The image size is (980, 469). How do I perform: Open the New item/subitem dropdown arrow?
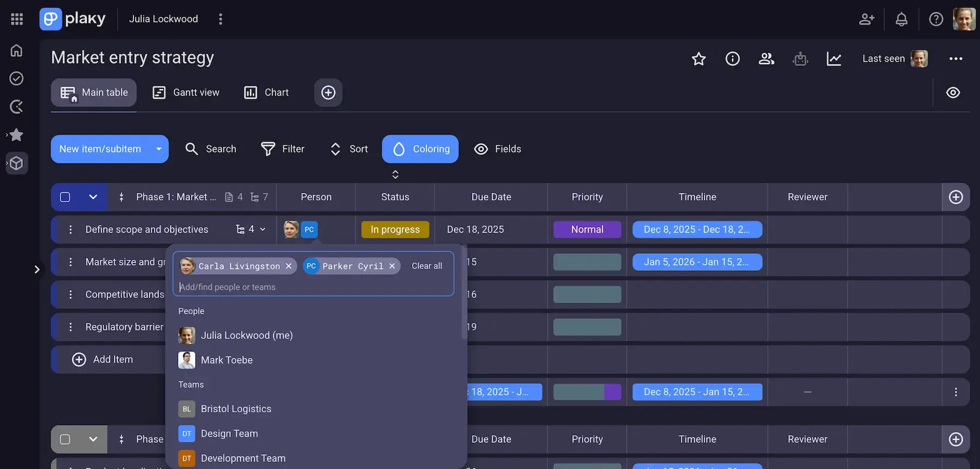159,149
